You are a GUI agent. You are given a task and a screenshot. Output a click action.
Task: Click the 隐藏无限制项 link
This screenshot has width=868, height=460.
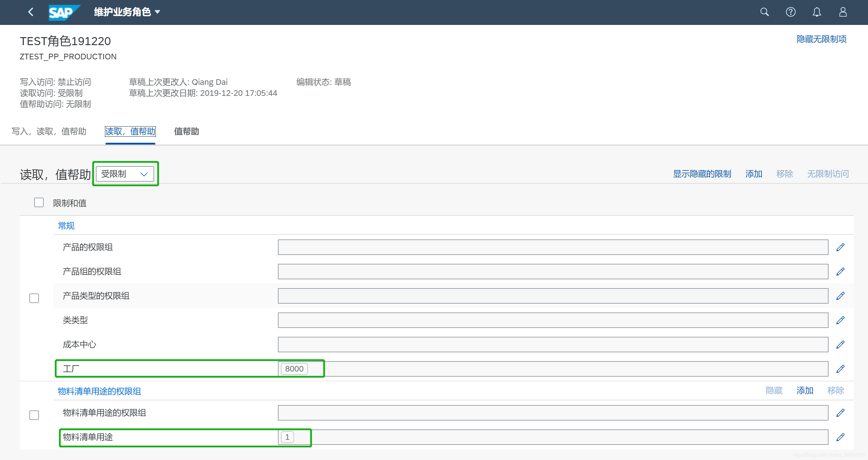click(821, 39)
